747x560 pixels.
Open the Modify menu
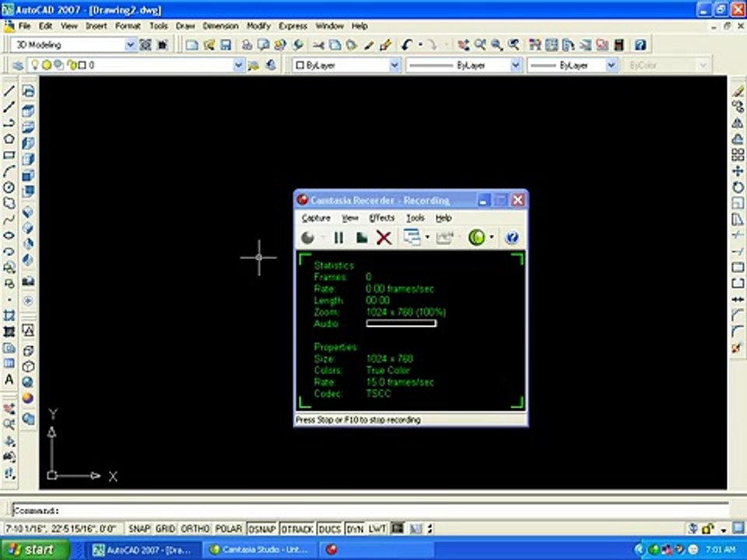tap(258, 26)
